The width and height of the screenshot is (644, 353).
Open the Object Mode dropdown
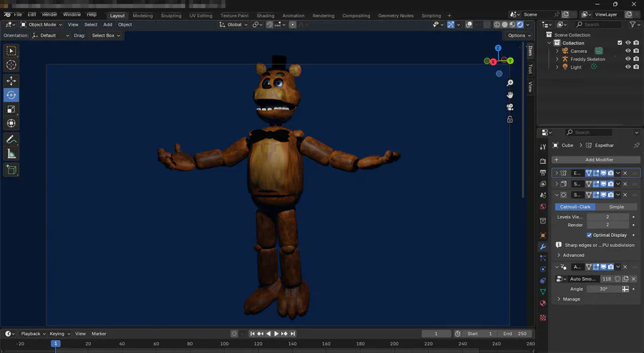point(42,24)
